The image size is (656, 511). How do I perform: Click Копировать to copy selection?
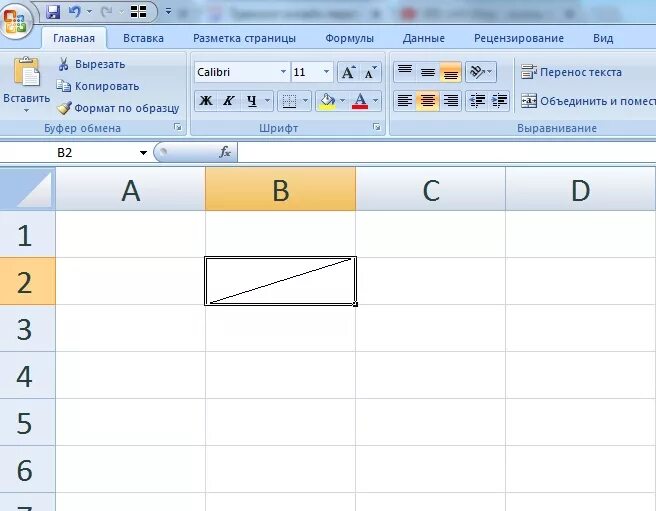click(x=98, y=86)
